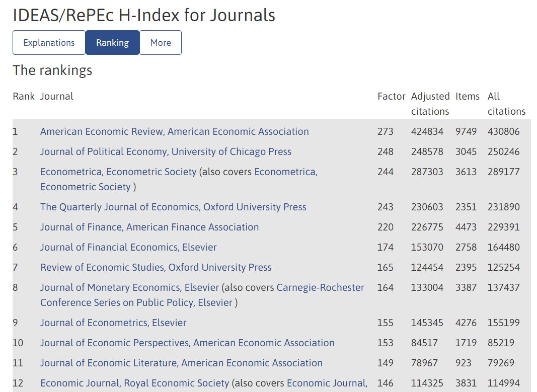
Task: Select items value 2758
Action: (466, 248)
